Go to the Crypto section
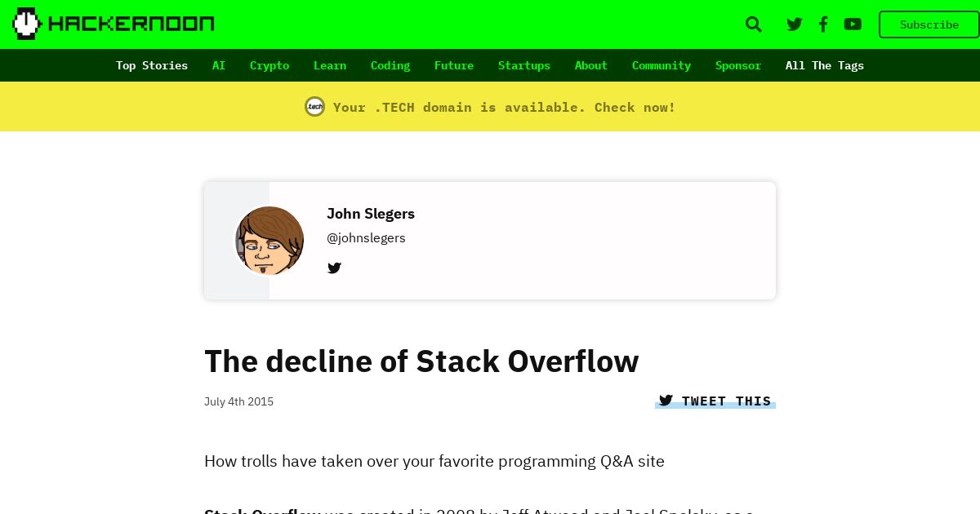The width and height of the screenshot is (980, 514). [269, 65]
